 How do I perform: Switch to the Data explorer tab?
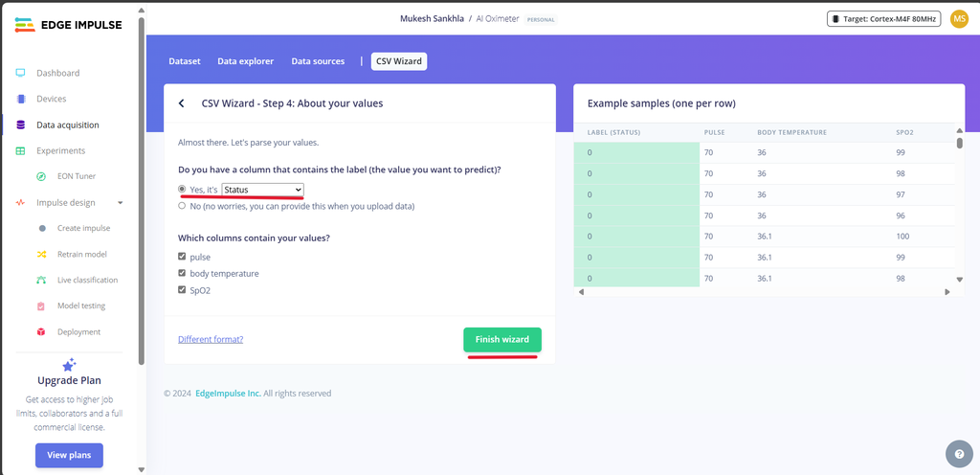tap(246, 61)
